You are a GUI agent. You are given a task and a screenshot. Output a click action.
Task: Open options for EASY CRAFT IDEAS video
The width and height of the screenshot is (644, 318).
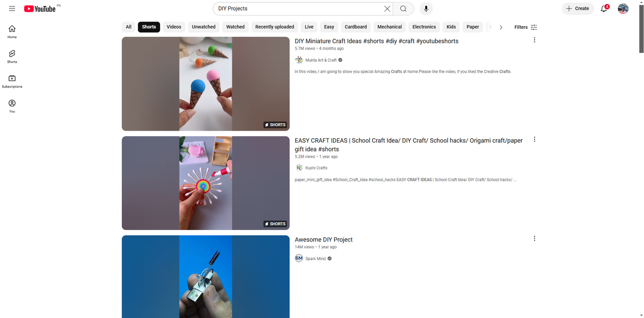(534, 140)
